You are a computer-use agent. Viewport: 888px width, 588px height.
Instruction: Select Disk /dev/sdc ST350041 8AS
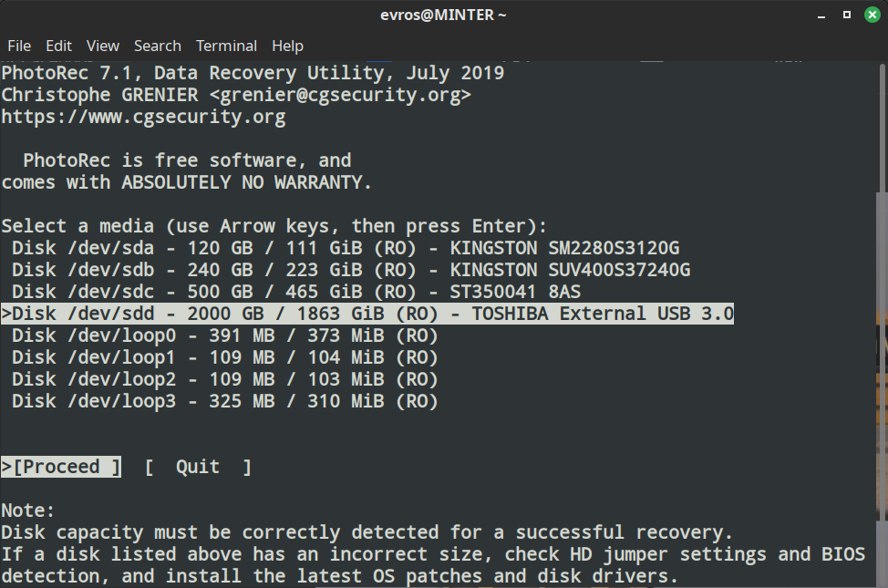pyautogui.click(x=296, y=292)
